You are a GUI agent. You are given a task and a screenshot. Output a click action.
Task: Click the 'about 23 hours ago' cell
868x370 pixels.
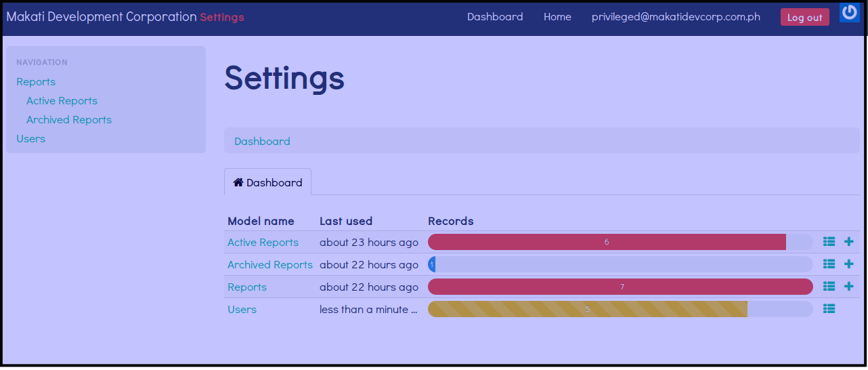369,243
